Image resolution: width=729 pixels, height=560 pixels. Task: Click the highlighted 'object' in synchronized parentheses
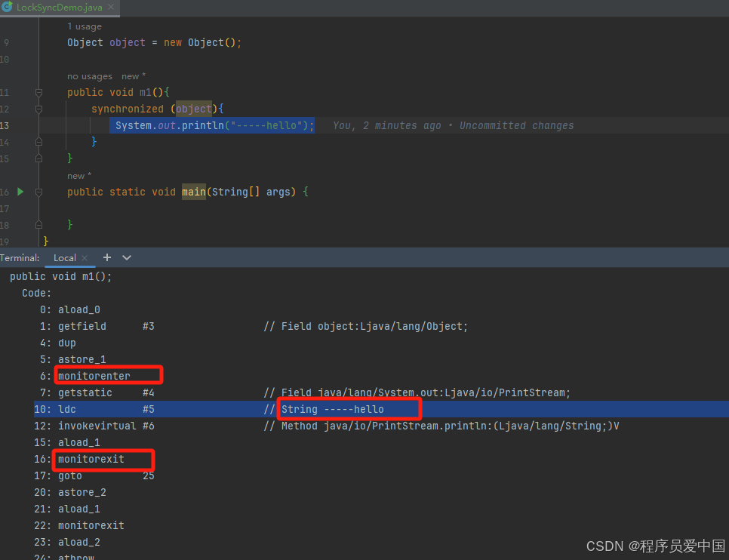194,109
